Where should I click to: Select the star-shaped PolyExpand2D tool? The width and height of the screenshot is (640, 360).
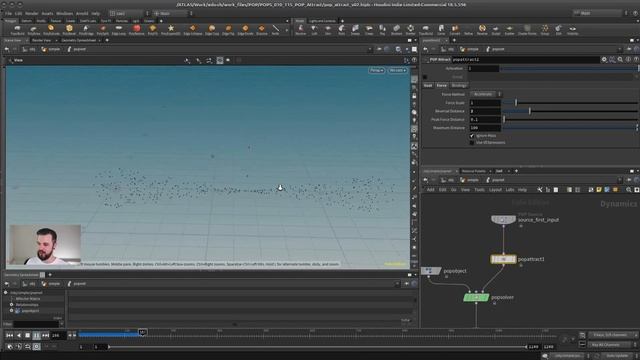[171, 29]
